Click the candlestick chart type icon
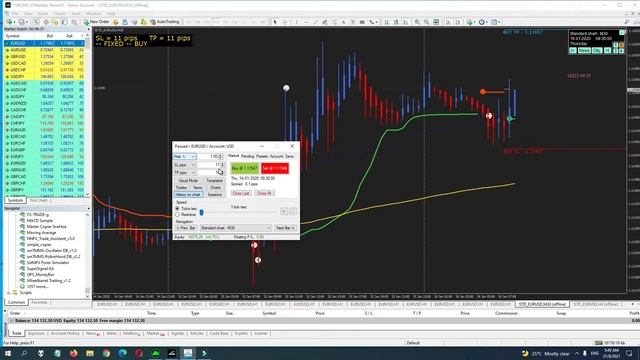Screen dimensions: 640x360 click(x=396, y=22)
